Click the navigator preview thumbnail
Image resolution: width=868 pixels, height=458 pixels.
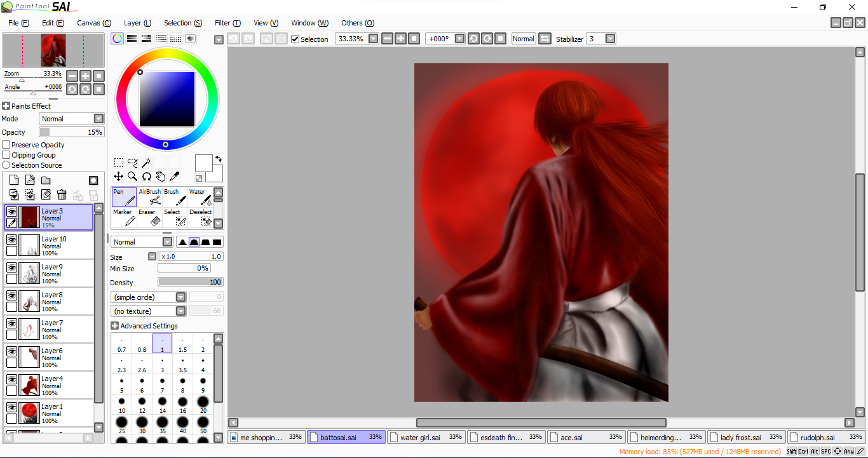click(x=53, y=50)
